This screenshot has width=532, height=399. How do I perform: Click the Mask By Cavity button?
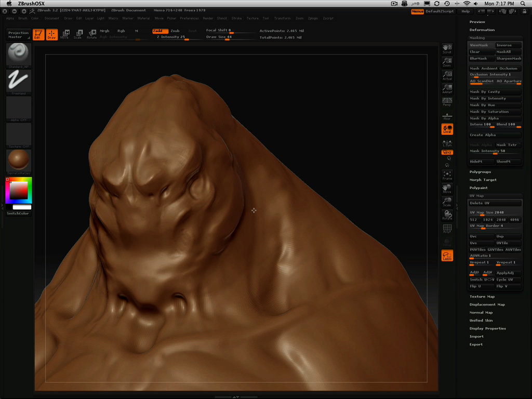coord(495,92)
